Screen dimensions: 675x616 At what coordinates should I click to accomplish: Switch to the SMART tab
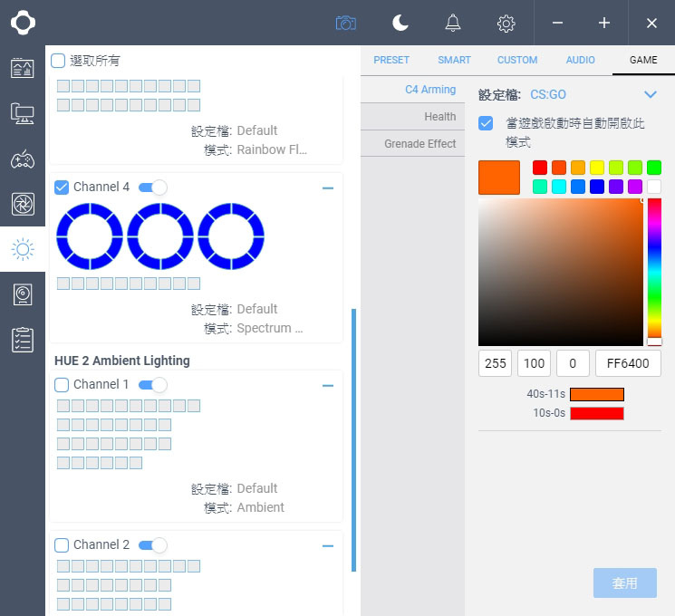click(454, 60)
